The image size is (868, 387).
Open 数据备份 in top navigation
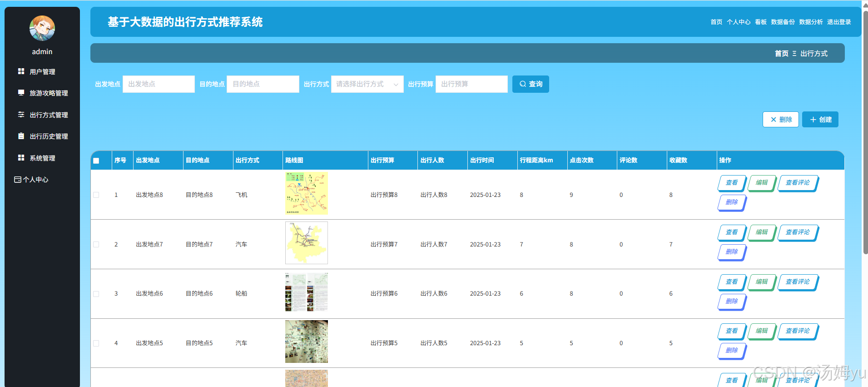(783, 22)
